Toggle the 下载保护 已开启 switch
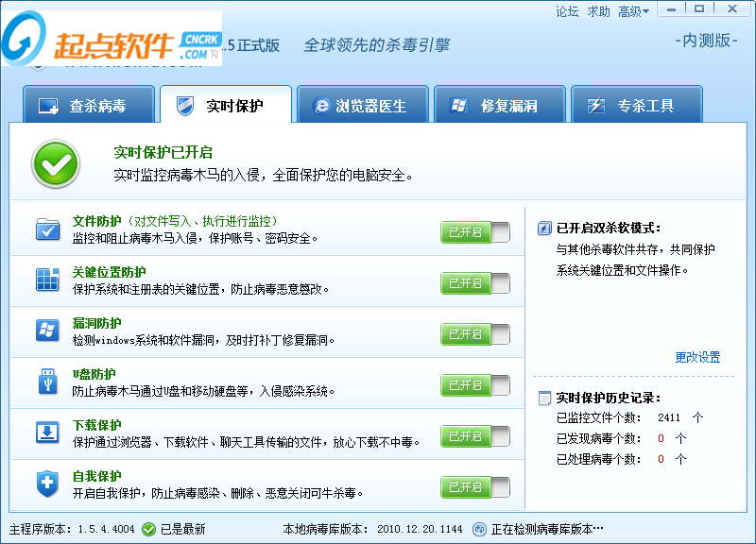This screenshot has width=756, height=544. pyautogui.click(x=475, y=436)
